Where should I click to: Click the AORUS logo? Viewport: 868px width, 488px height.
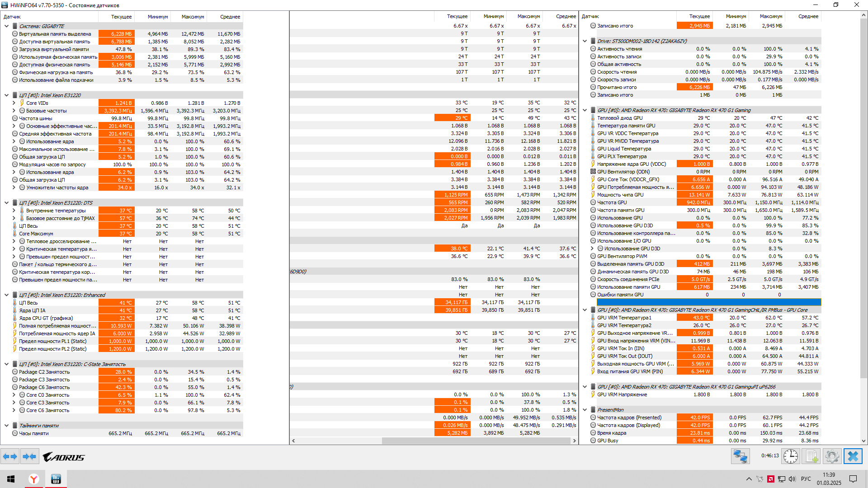64,457
